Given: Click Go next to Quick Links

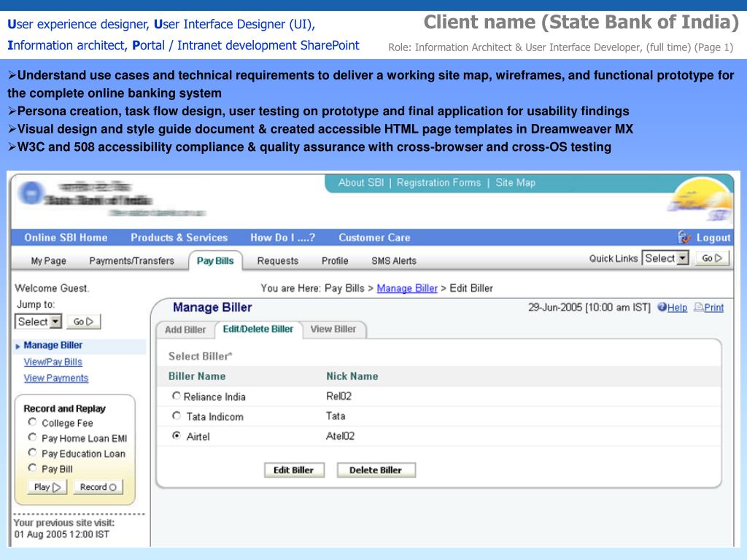Looking at the screenshot, I should [x=712, y=258].
